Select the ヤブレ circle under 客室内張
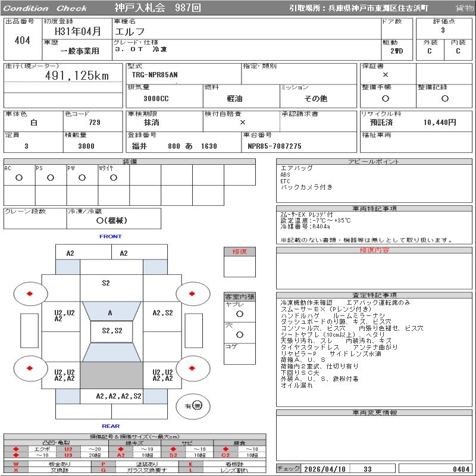Image resolution: width=476 pixels, height=476 pixels. [x=240, y=314]
